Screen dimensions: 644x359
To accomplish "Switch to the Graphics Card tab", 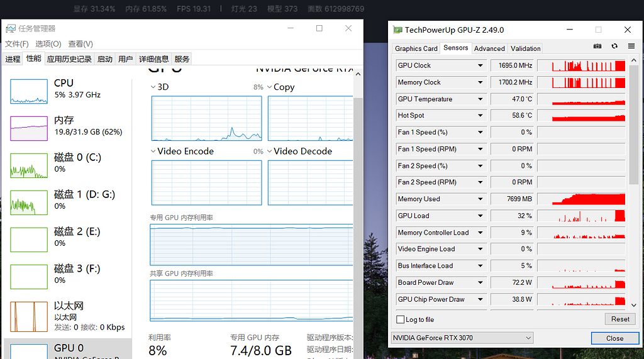I will click(x=416, y=48).
